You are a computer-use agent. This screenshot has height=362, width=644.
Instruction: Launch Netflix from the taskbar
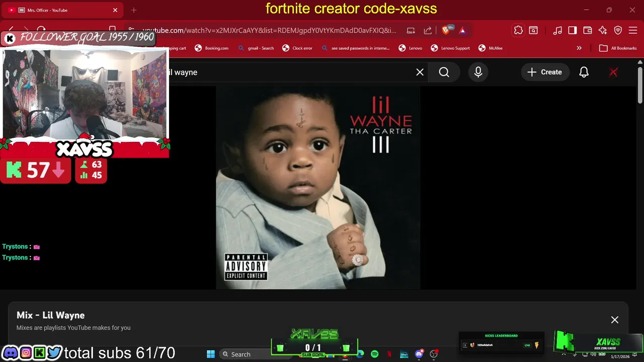390,354
